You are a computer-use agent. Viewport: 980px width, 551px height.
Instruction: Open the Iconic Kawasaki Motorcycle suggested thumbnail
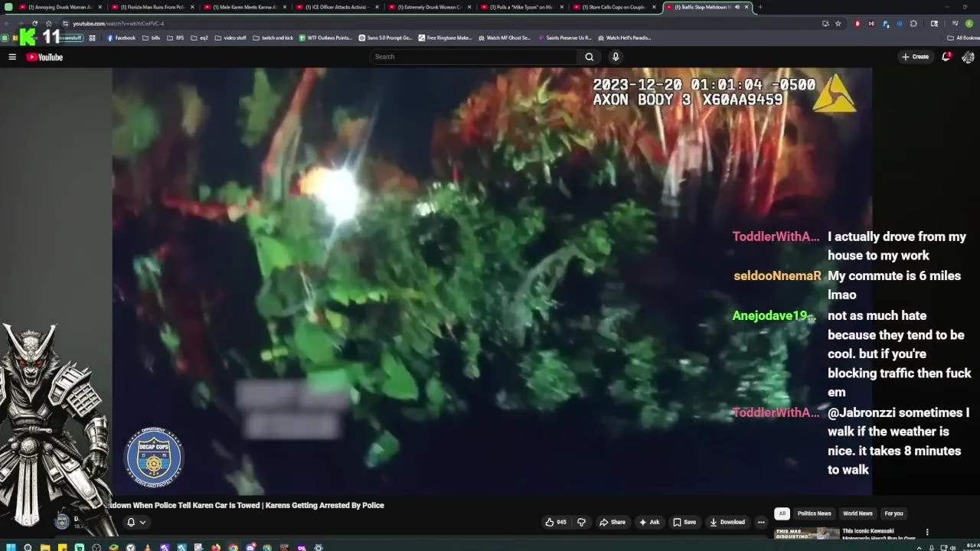[x=806, y=533]
